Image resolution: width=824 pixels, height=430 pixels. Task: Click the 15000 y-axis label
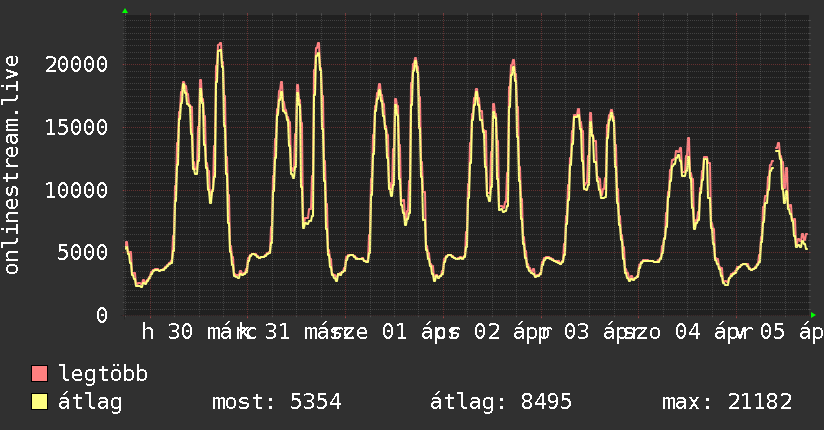(x=76, y=127)
